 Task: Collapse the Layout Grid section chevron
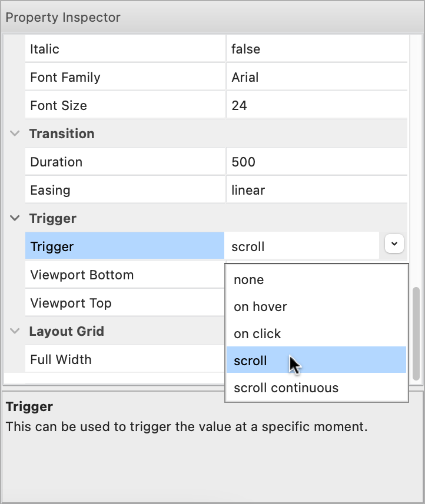coord(15,332)
